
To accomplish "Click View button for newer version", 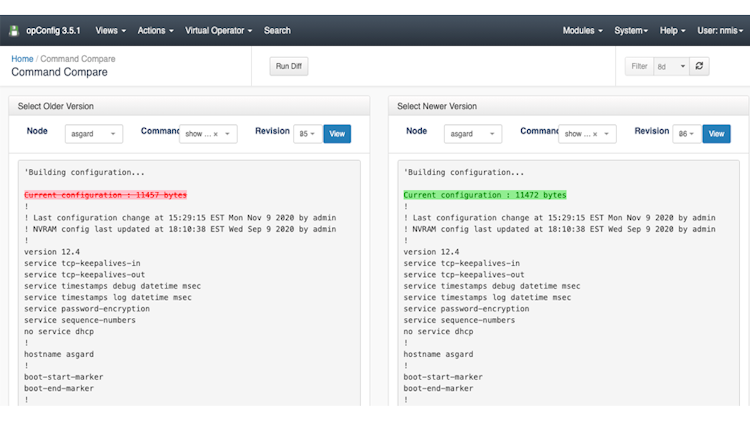I will tap(717, 134).
